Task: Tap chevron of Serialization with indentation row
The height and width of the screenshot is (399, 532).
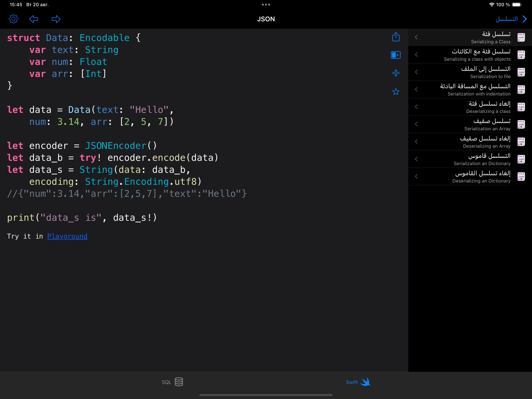Action: point(416,90)
